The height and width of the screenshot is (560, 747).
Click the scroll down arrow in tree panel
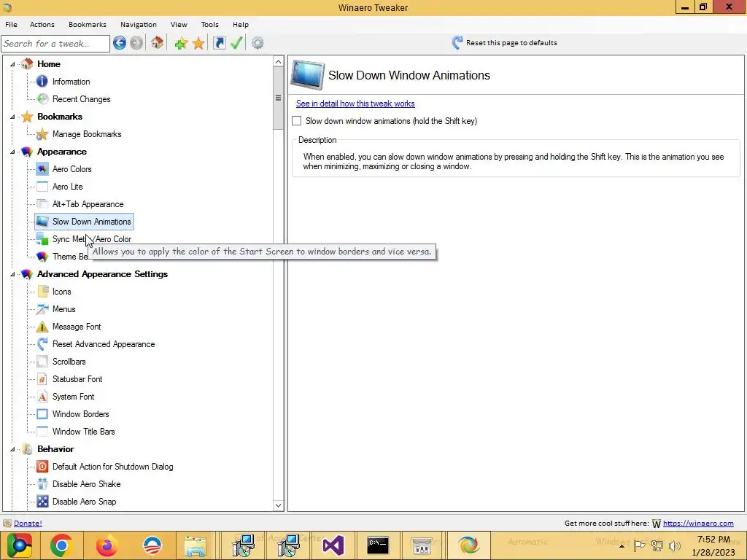tap(278, 505)
